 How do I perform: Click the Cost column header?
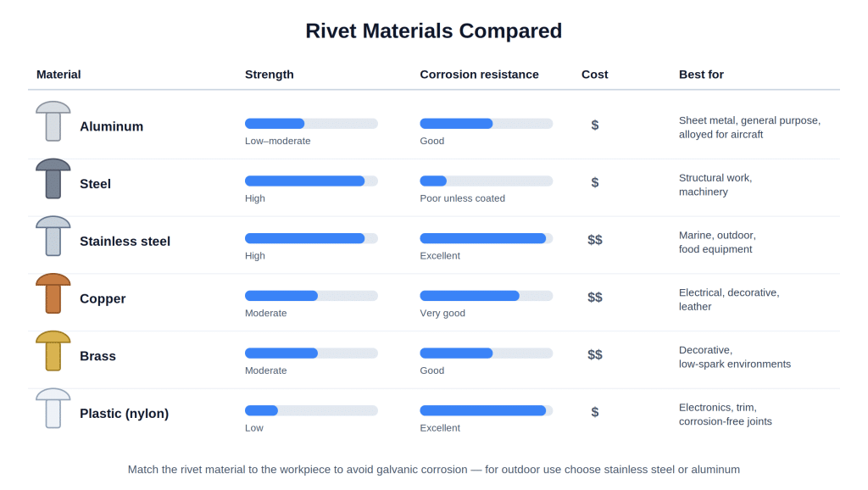594,75
